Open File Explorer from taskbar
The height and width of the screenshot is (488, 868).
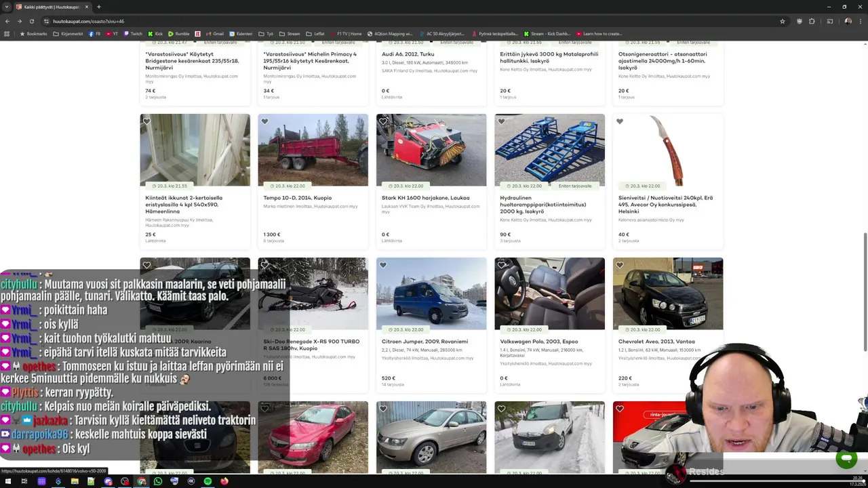pos(75,481)
